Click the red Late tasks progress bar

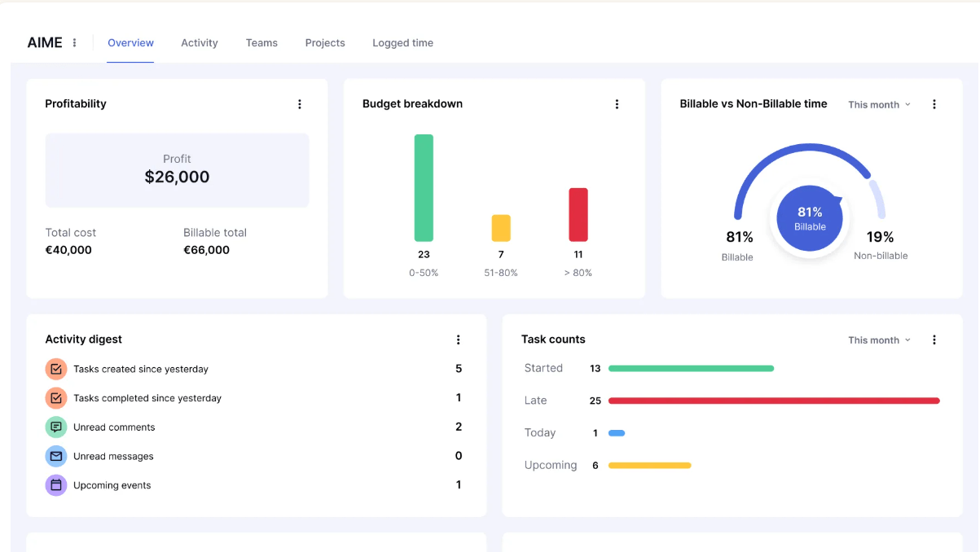pos(774,401)
